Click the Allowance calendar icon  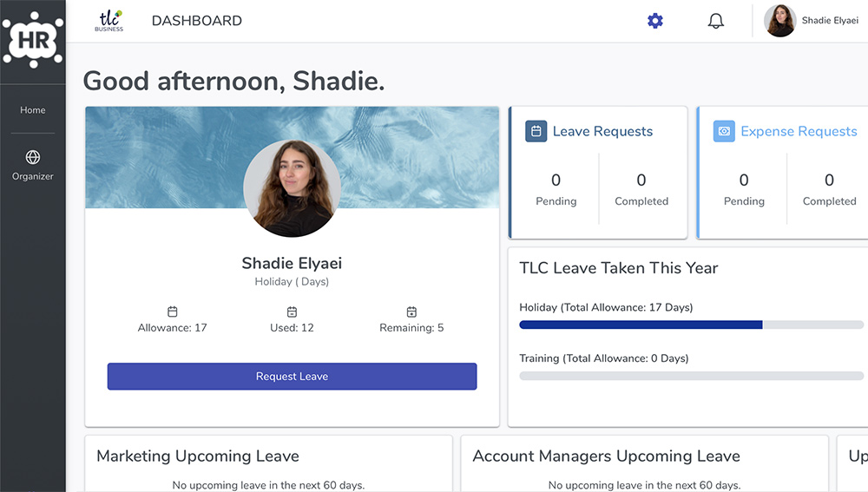click(172, 312)
